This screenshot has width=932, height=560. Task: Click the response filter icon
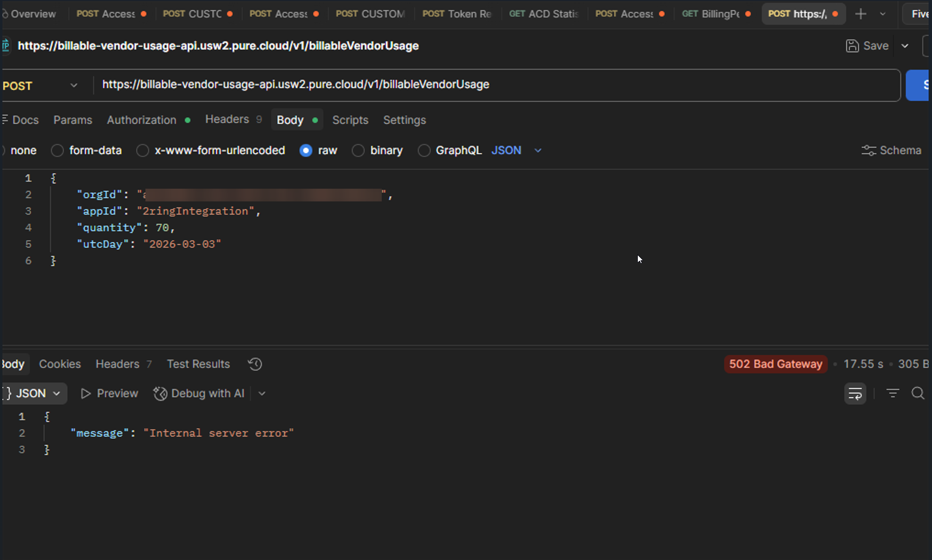tap(892, 393)
